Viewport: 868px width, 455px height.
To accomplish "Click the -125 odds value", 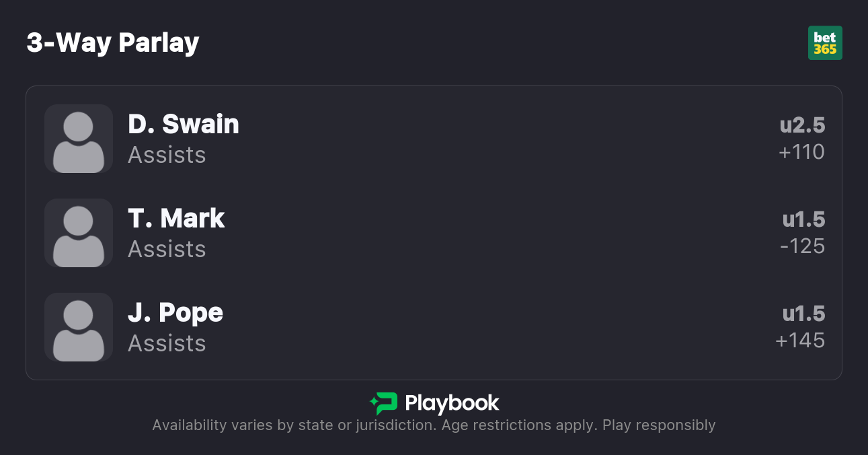I will pyautogui.click(x=802, y=246).
